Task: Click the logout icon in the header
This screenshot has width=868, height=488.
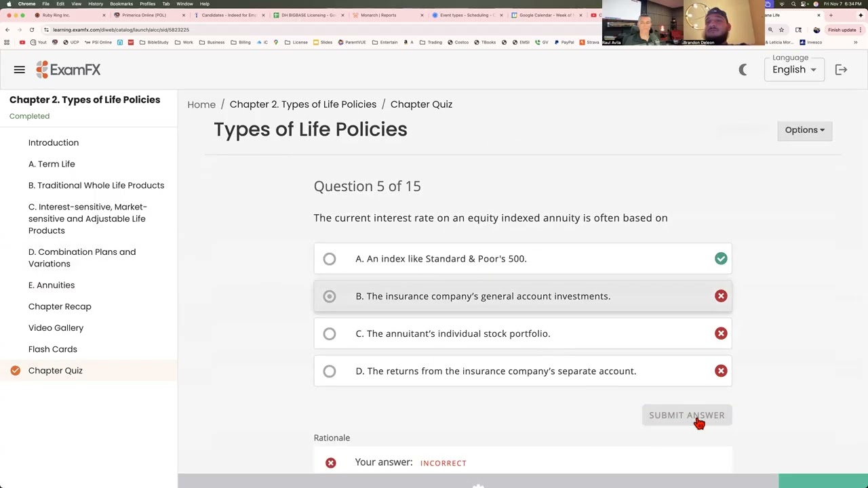Action: 841,70
